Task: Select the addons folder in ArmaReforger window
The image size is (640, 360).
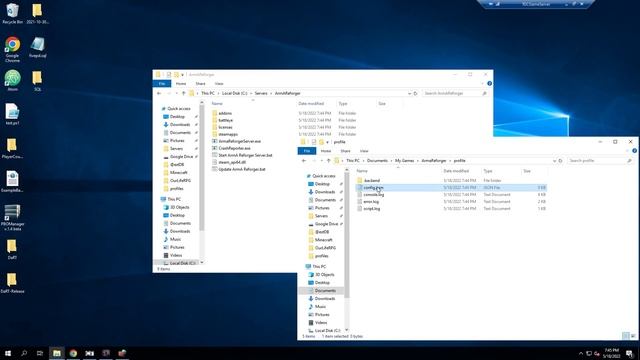Action: [x=225, y=113]
